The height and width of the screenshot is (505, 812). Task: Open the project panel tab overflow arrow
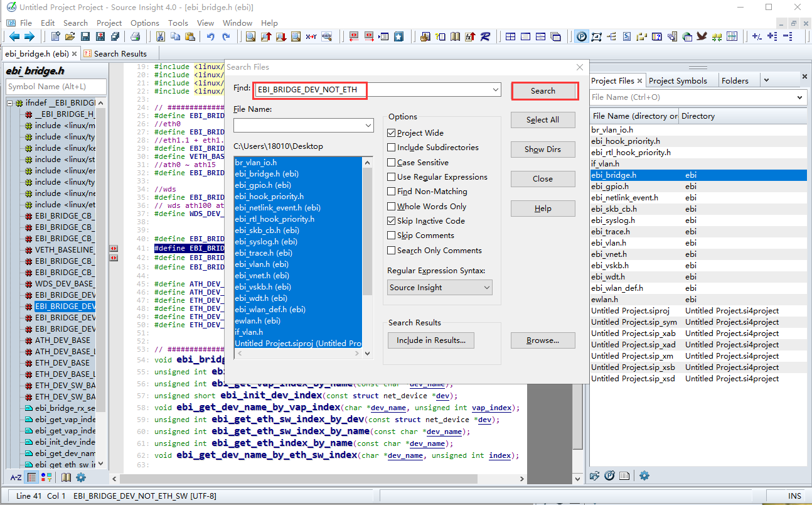pos(765,80)
